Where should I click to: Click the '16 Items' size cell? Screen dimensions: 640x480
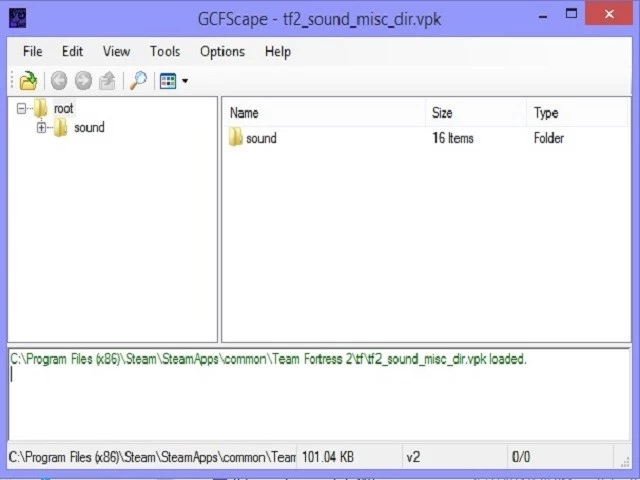[x=453, y=138]
